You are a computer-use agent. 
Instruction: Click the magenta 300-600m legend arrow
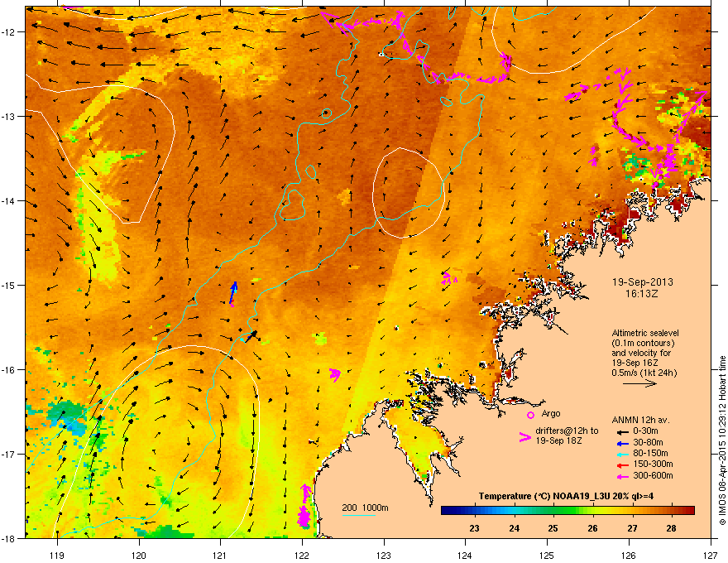click(x=621, y=476)
